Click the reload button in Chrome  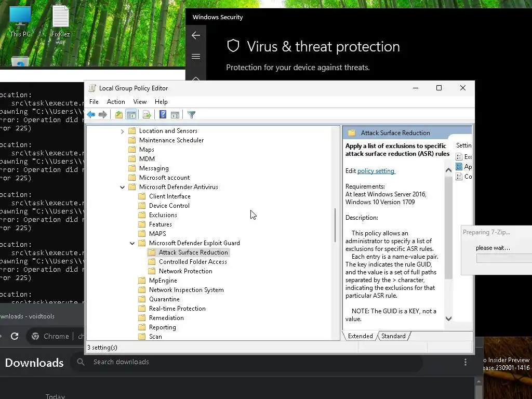click(15, 336)
